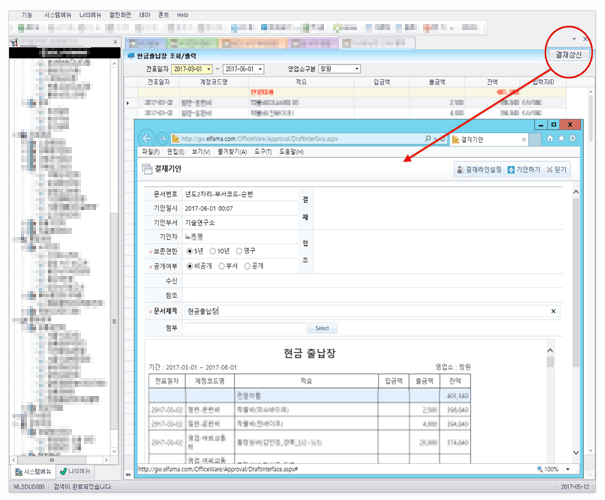Open the 나의메뉴 menu
The width and height of the screenshot is (605, 500).
pos(90,15)
